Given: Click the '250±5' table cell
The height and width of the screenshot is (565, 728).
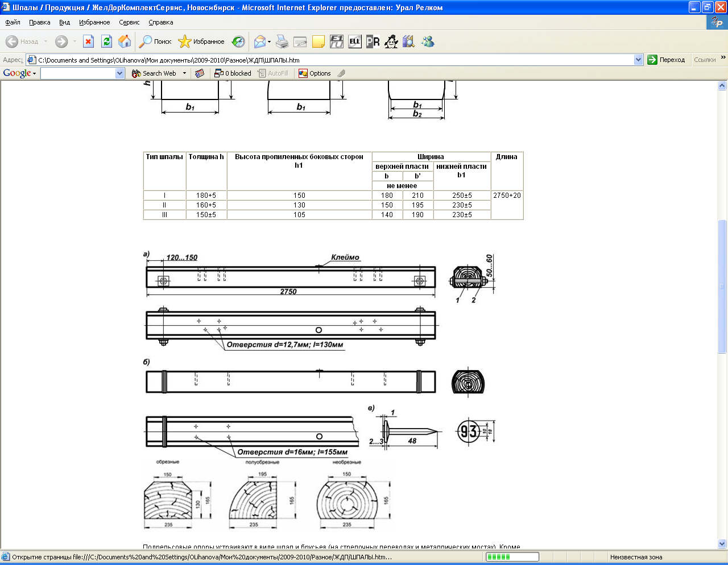Looking at the screenshot, I should click(462, 195).
